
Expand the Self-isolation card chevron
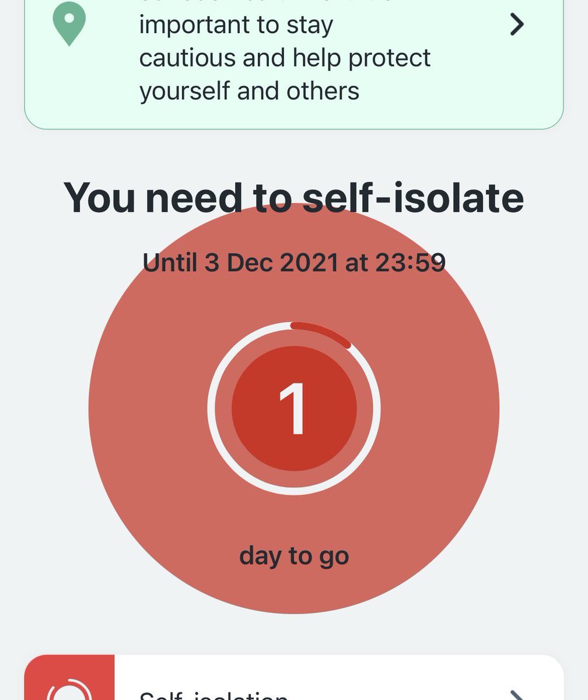(517, 694)
